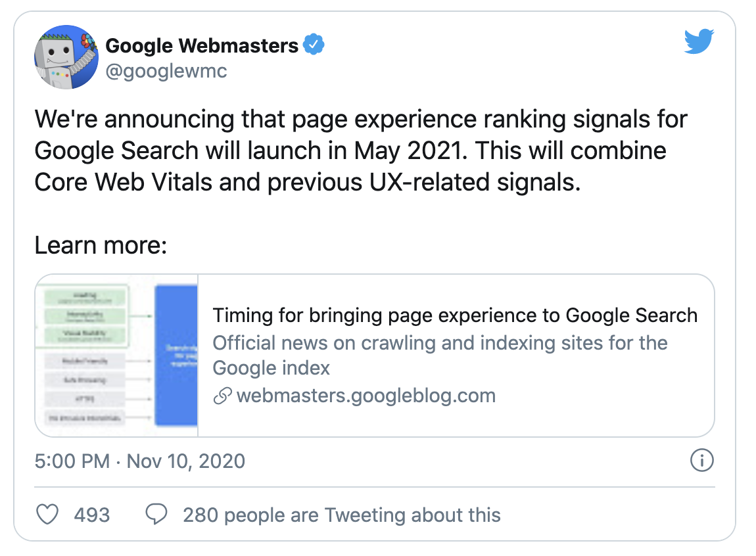The width and height of the screenshot is (756, 556).
Task: Click the blue block in preview diagram
Action: [x=176, y=355]
